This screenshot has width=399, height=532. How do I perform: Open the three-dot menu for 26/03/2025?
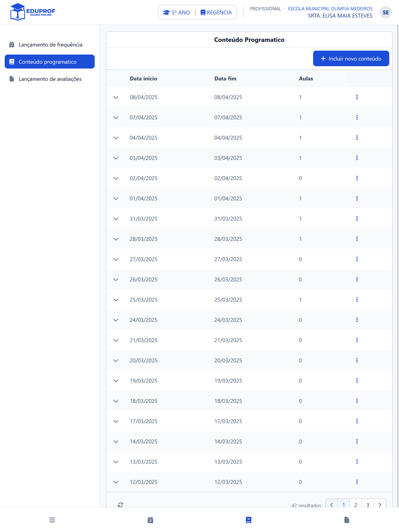pos(357,279)
